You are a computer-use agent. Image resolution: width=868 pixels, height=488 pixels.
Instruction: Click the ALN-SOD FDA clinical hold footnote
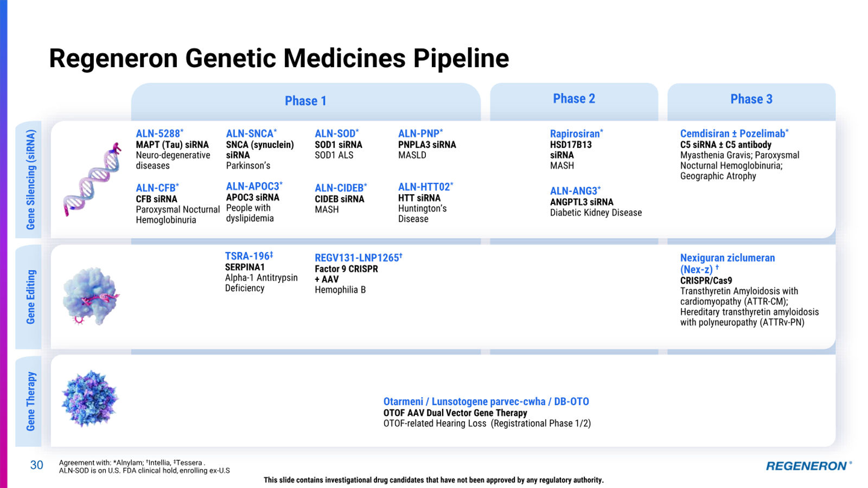[144, 471]
